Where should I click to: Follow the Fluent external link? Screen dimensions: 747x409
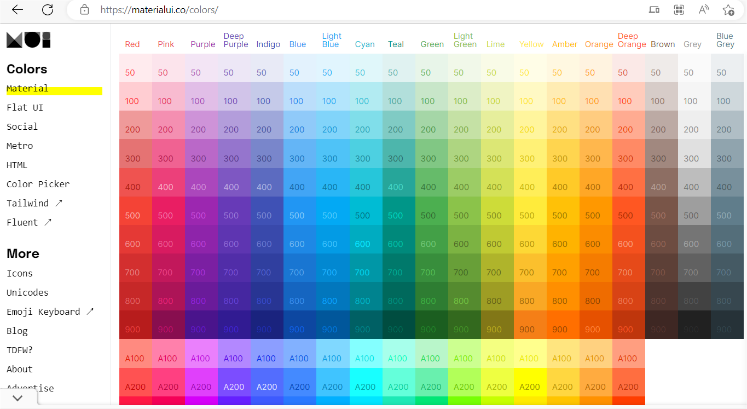click(x=29, y=222)
